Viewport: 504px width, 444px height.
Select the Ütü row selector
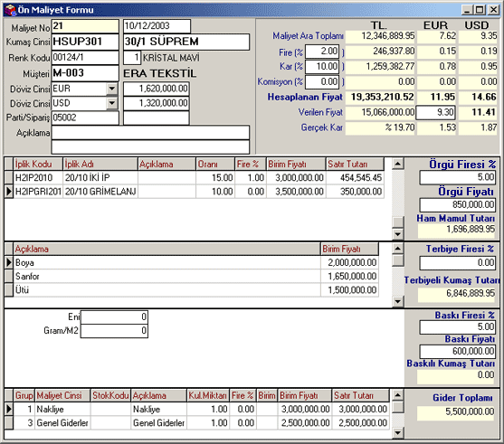(9, 290)
